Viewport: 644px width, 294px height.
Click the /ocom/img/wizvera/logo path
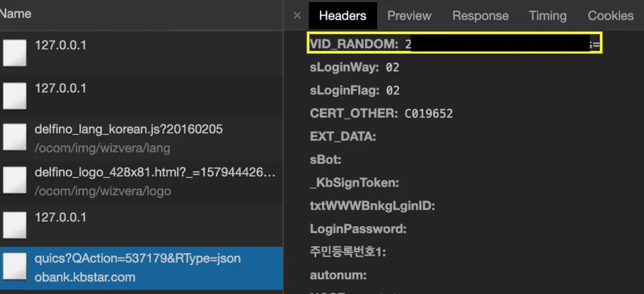pos(103,191)
